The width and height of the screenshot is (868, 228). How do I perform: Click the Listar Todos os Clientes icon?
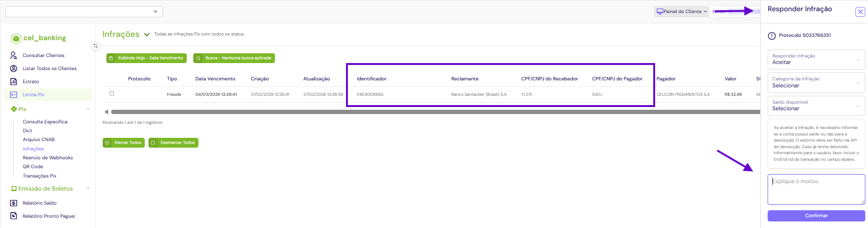(14, 68)
